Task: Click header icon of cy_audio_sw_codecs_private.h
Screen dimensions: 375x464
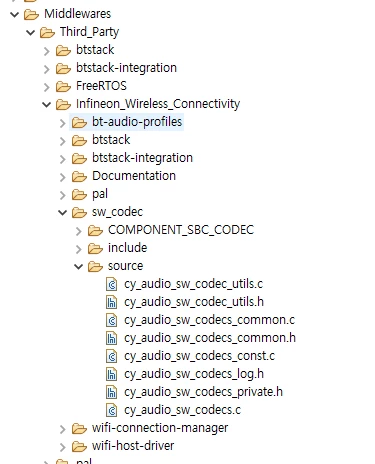Action: click(112, 392)
